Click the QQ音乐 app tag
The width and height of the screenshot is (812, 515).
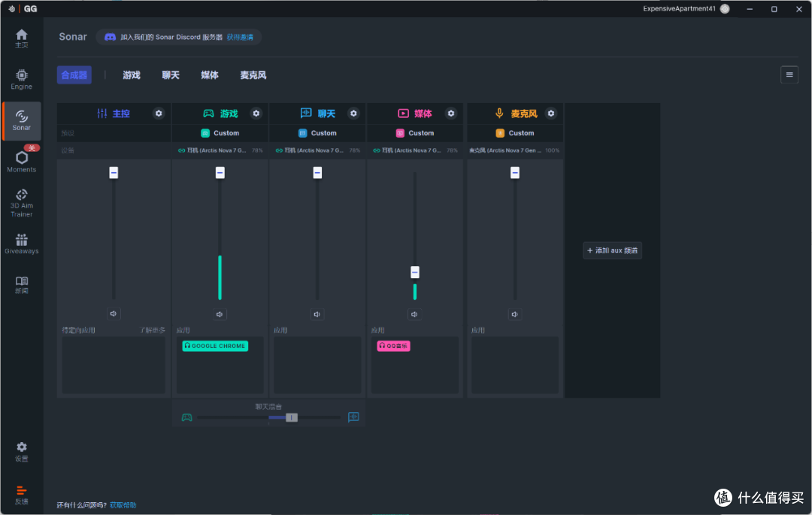pyautogui.click(x=393, y=346)
